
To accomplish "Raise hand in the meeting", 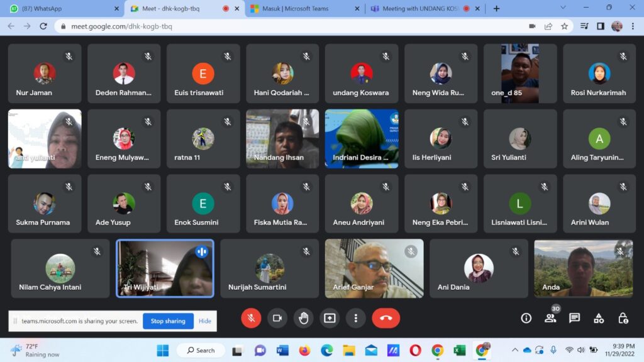I will tap(303, 318).
